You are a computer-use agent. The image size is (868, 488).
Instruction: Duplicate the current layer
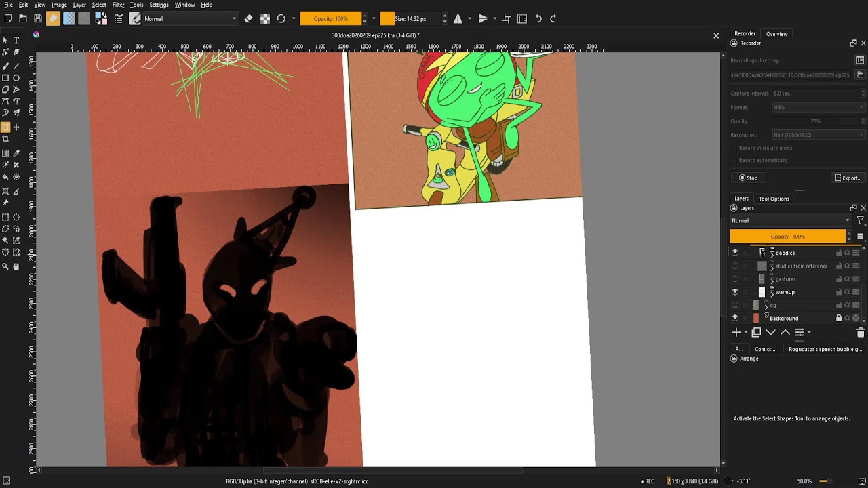(x=756, y=333)
